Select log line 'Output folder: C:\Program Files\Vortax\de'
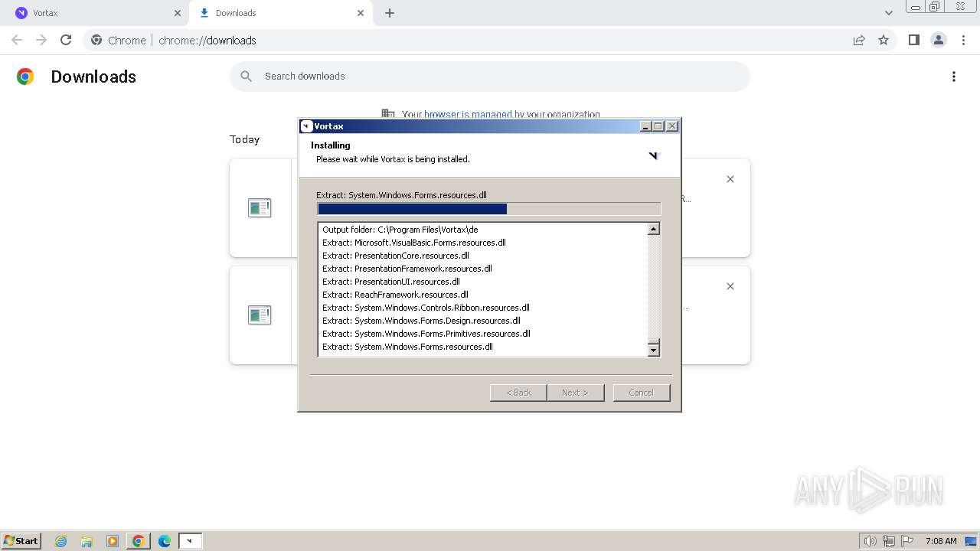This screenshot has height=551, width=980. click(x=400, y=230)
